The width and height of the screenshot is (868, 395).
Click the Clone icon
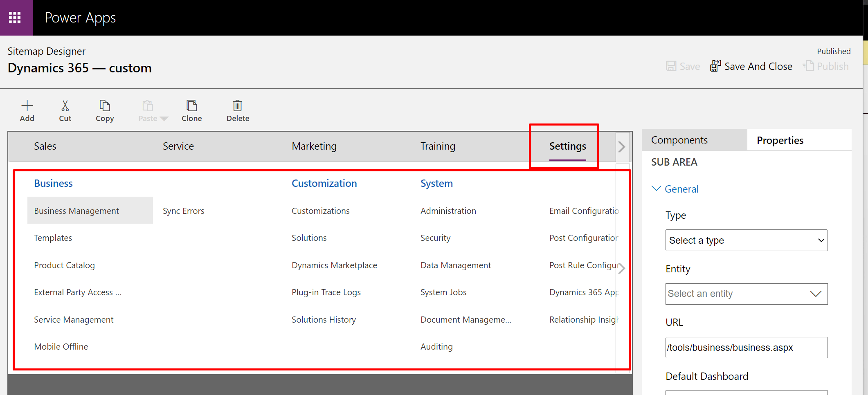(192, 105)
